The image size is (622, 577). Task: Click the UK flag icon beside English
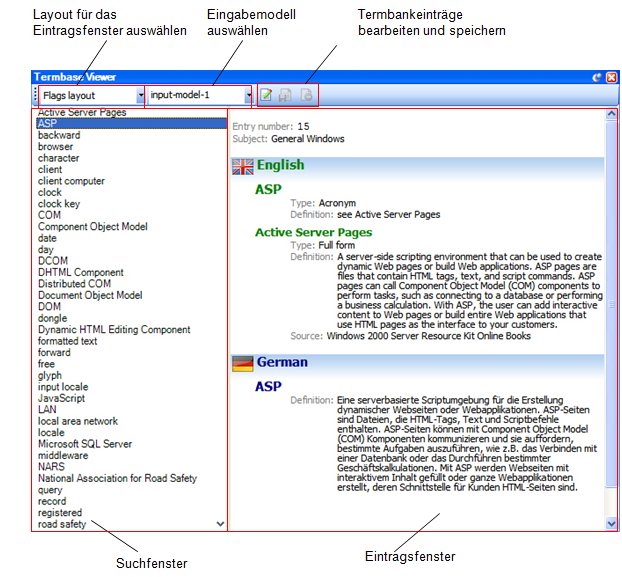click(x=243, y=167)
